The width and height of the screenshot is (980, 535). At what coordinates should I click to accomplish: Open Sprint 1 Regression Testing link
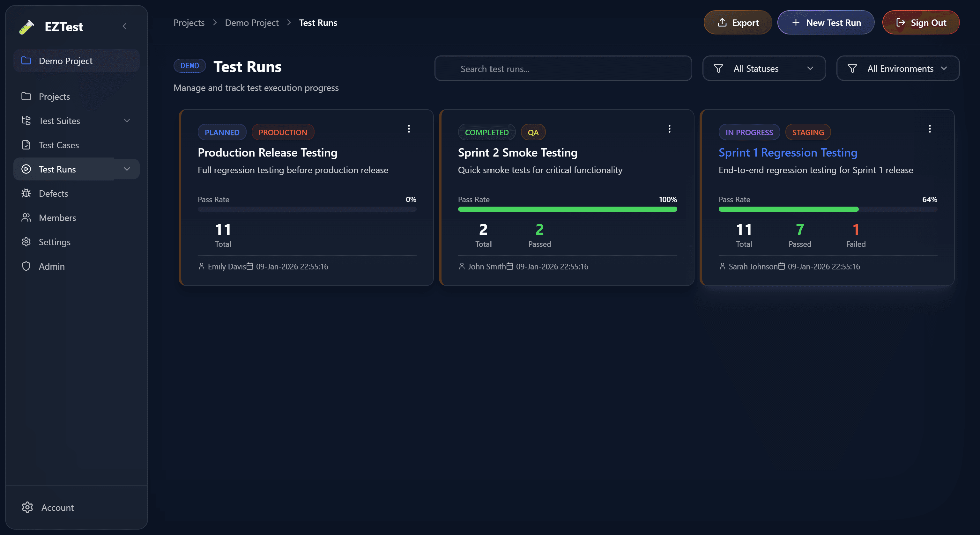coord(788,152)
